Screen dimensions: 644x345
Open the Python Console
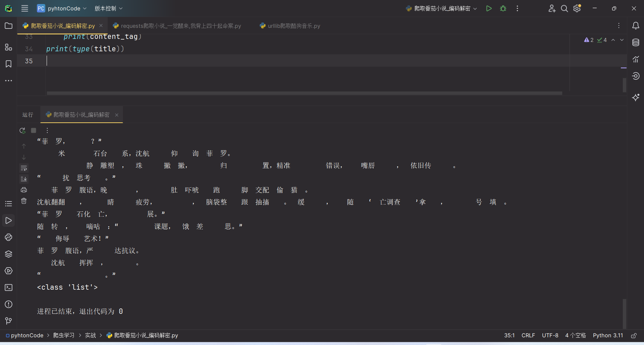point(8,237)
